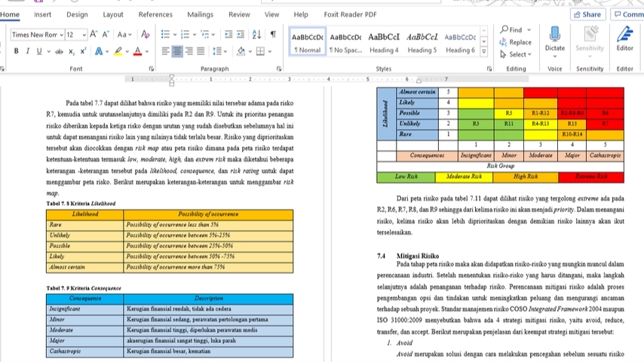
Task: Apply borders to selection
Action: coord(260,51)
